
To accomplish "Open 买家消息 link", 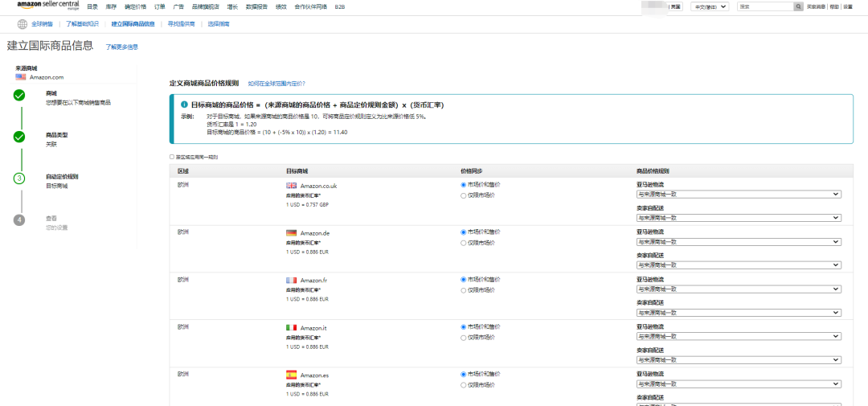I will click(816, 6).
